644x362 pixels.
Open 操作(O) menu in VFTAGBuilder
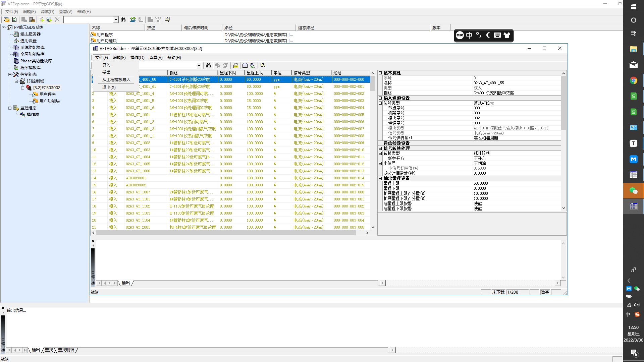point(137,58)
